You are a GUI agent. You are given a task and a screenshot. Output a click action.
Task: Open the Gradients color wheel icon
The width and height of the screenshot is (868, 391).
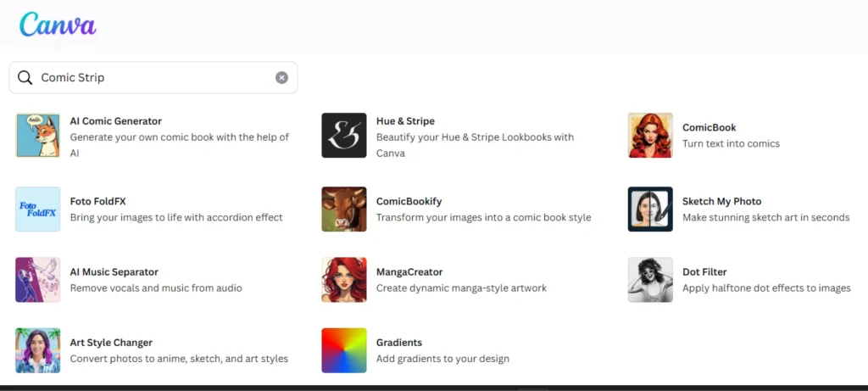(x=344, y=350)
